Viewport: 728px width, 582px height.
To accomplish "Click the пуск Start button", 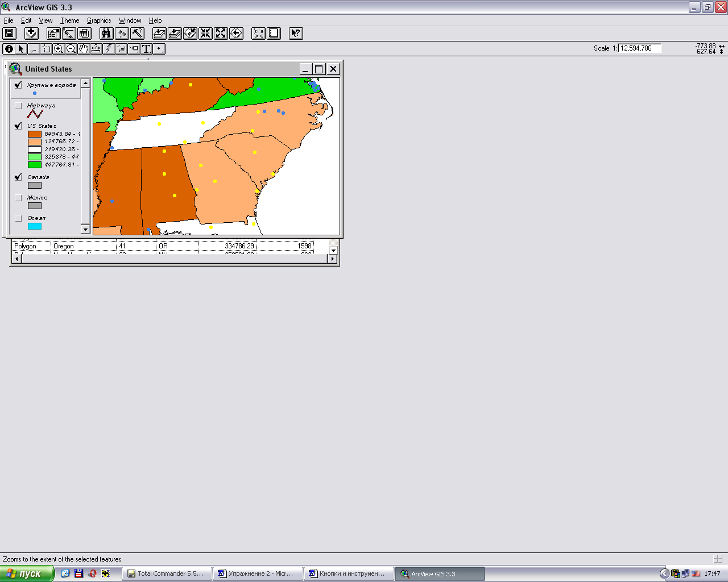I will point(27,573).
